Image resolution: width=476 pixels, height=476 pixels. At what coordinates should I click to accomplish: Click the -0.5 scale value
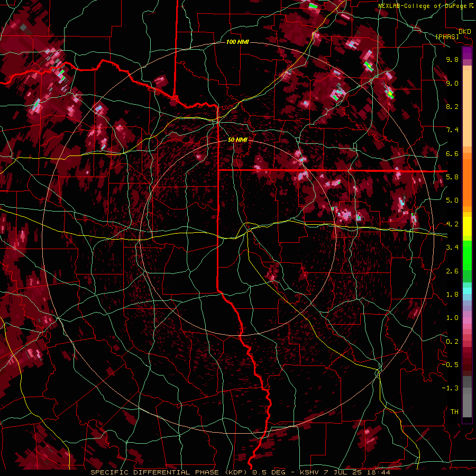[x=450, y=365]
